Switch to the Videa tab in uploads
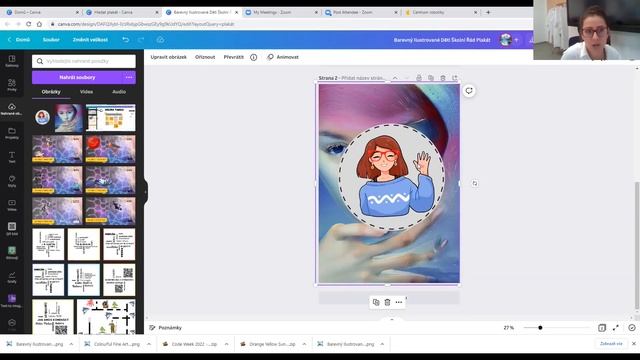640x360 pixels. pyautogui.click(x=86, y=92)
